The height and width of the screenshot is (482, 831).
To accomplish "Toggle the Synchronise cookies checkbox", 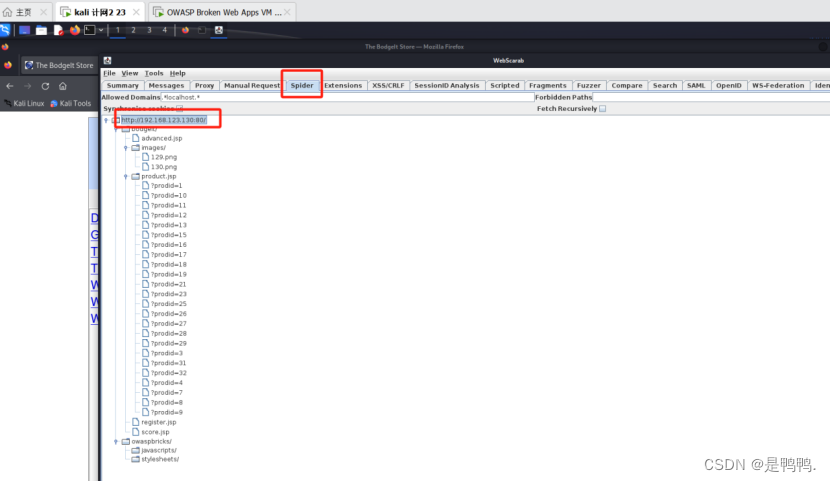I will 180,109.
